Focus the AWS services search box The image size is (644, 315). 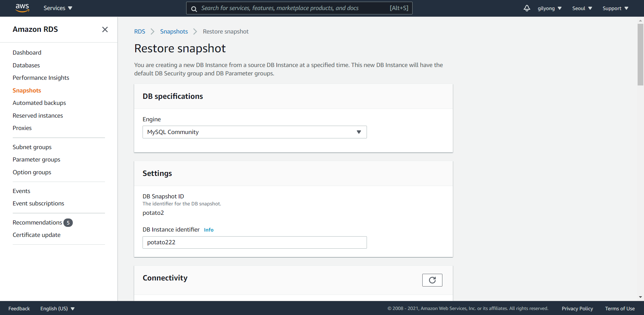(x=299, y=8)
